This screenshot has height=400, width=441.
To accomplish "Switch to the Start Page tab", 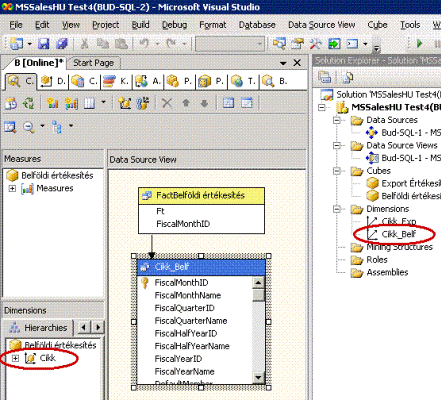I will (93, 63).
